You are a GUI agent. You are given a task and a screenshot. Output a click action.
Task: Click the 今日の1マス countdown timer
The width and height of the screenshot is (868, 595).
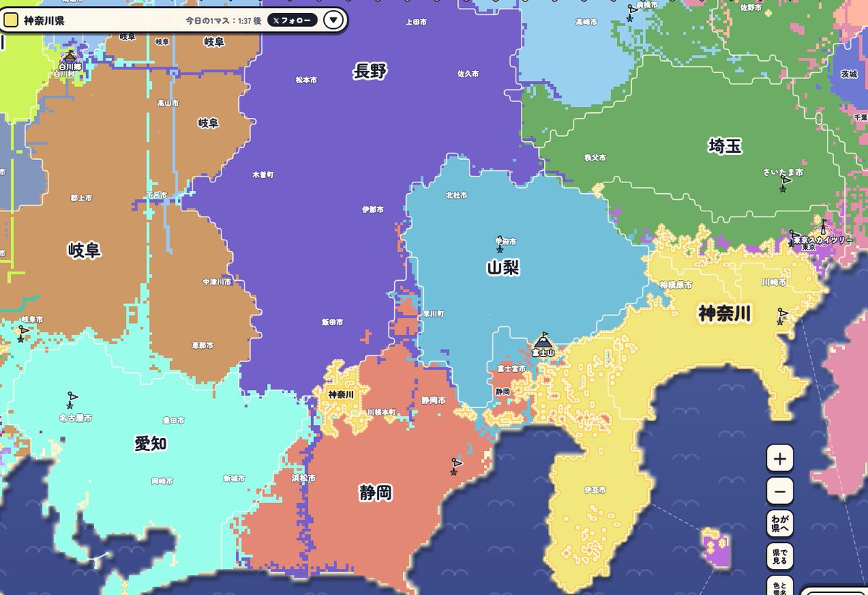tap(223, 21)
